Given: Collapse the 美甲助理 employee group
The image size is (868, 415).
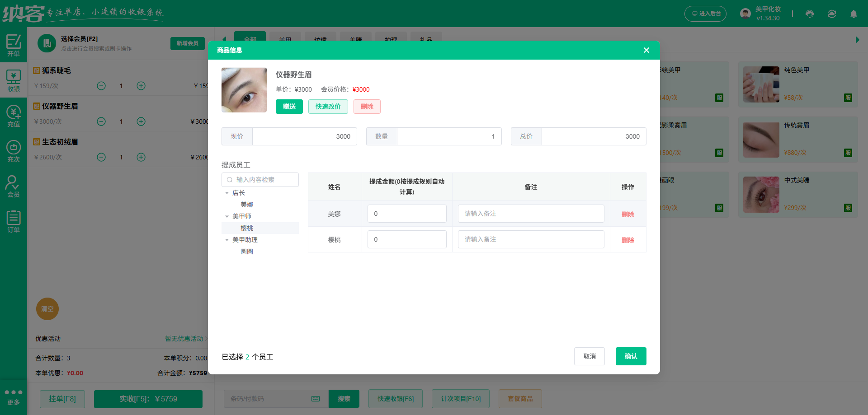Looking at the screenshot, I should click(227, 239).
